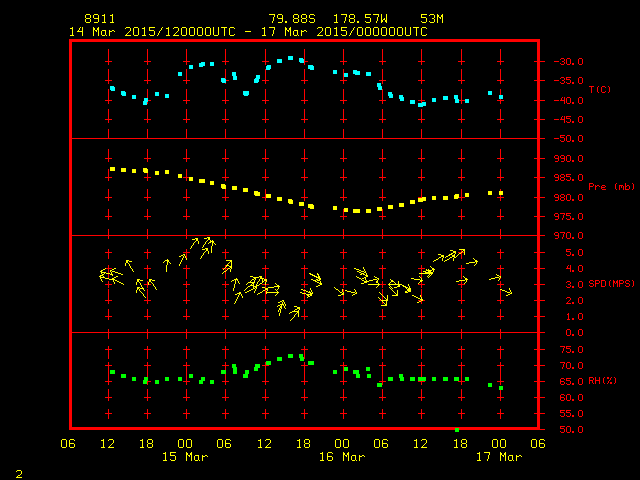Click the '00' hour label above '17 Mar'
This screenshot has width=640, height=480.
[x=499, y=444]
